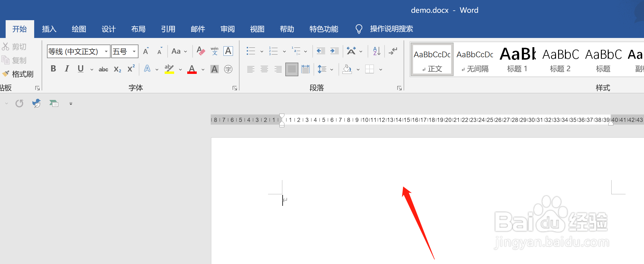Toggle underline formatting
Viewport: 644px width, 264px height.
tap(81, 69)
